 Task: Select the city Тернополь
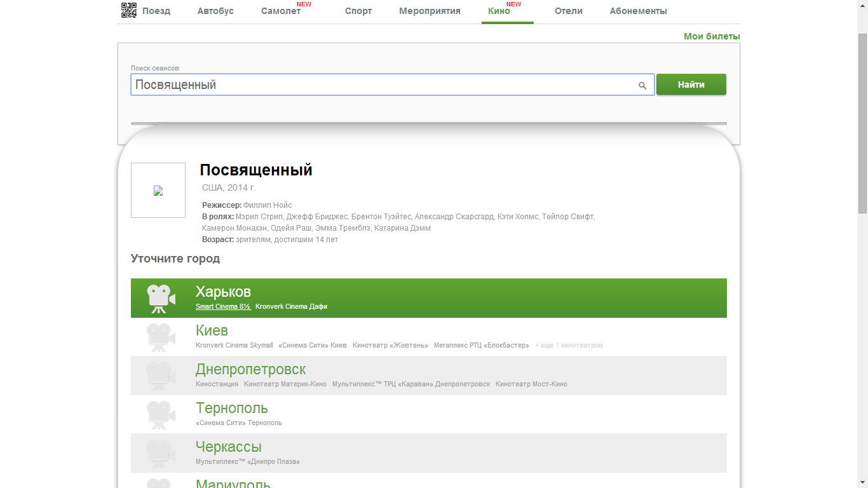click(x=232, y=408)
